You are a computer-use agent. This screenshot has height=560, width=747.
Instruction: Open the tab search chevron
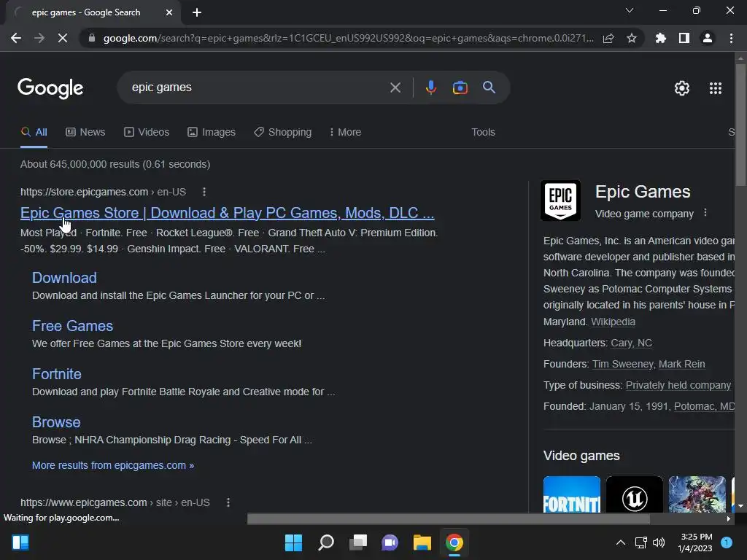630,10
